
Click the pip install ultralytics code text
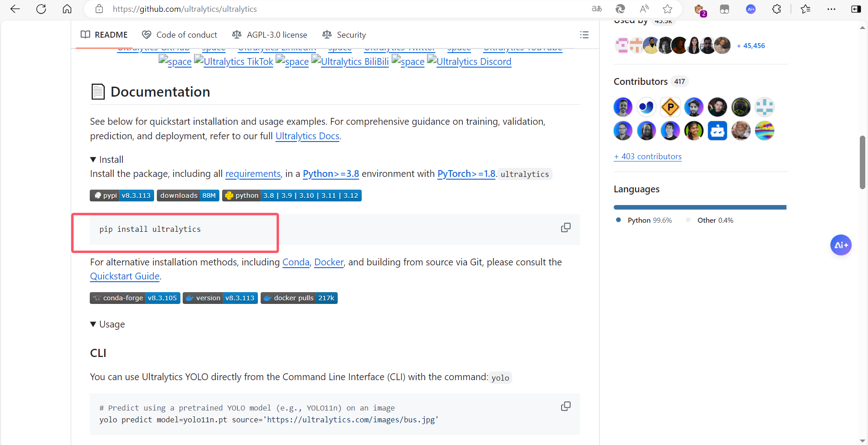point(150,230)
